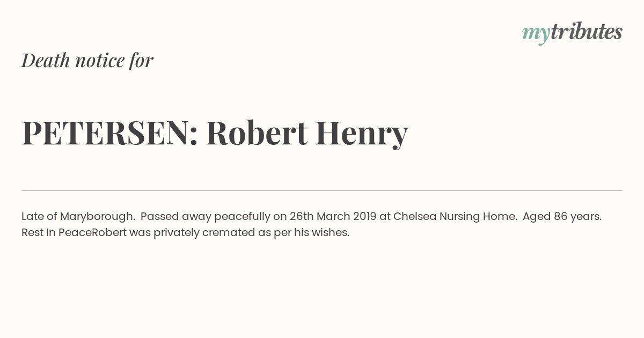Click the horizontal divider line
The height and width of the screenshot is (338, 644).
coord(322,190)
